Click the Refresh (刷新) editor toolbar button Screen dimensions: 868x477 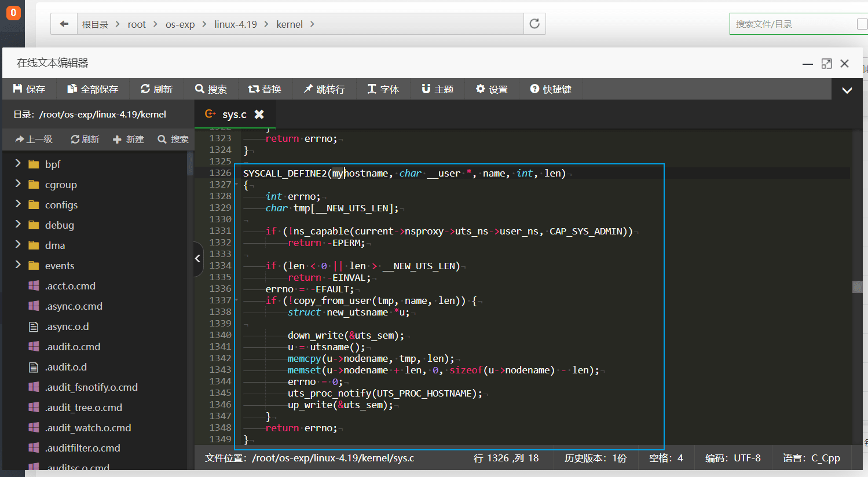pos(156,89)
